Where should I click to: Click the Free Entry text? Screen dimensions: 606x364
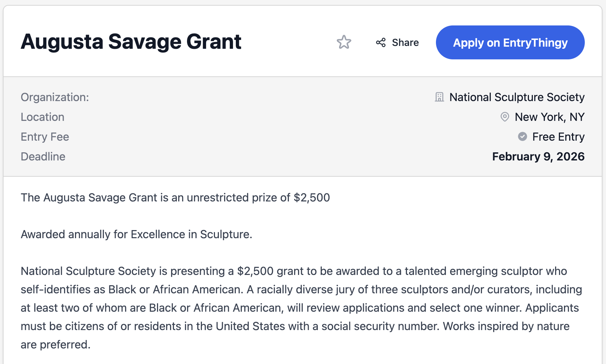tap(558, 137)
